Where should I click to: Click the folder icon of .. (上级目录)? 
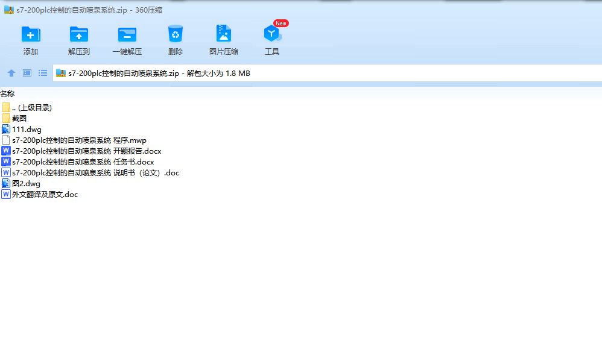pyautogui.click(x=6, y=107)
